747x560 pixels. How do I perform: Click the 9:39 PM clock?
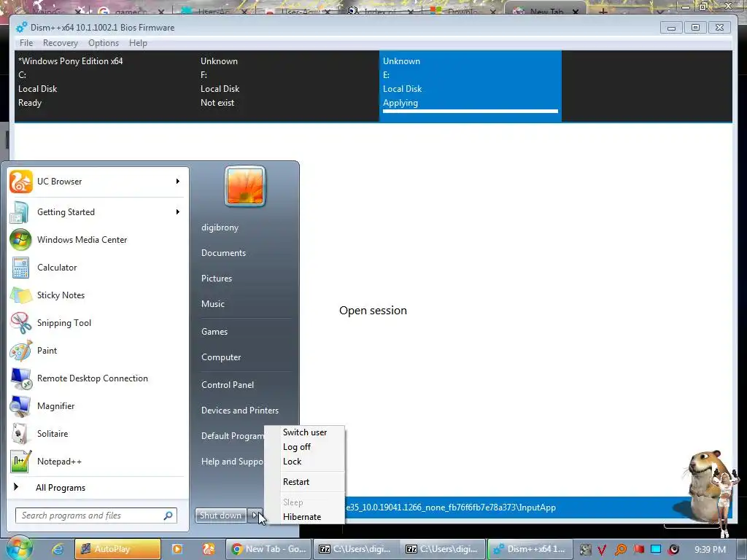(710, 550)
